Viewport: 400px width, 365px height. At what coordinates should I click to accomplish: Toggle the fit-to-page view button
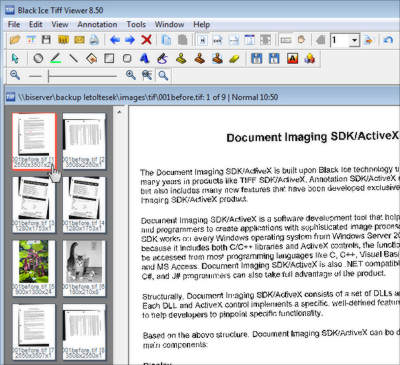pos(202,40)
